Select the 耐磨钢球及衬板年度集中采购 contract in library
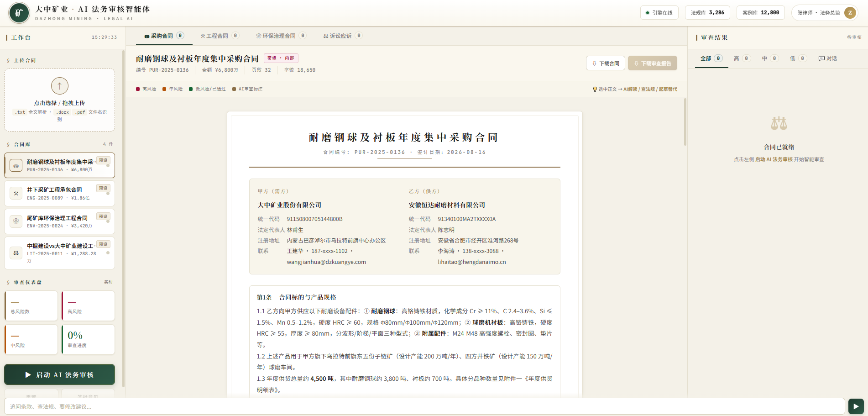The image size is (868, 416). pyautogui.click(x=60, y=165)
